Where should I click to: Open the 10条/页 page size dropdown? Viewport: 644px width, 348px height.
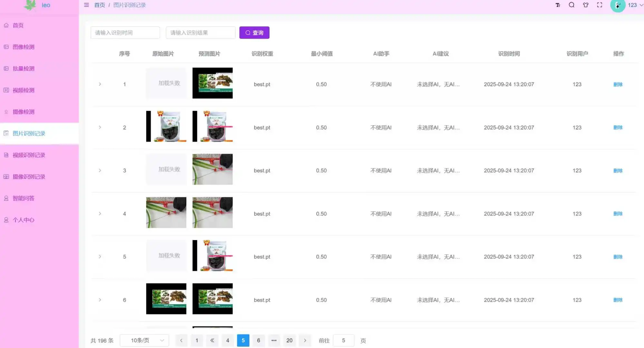(x=144, y=340)
